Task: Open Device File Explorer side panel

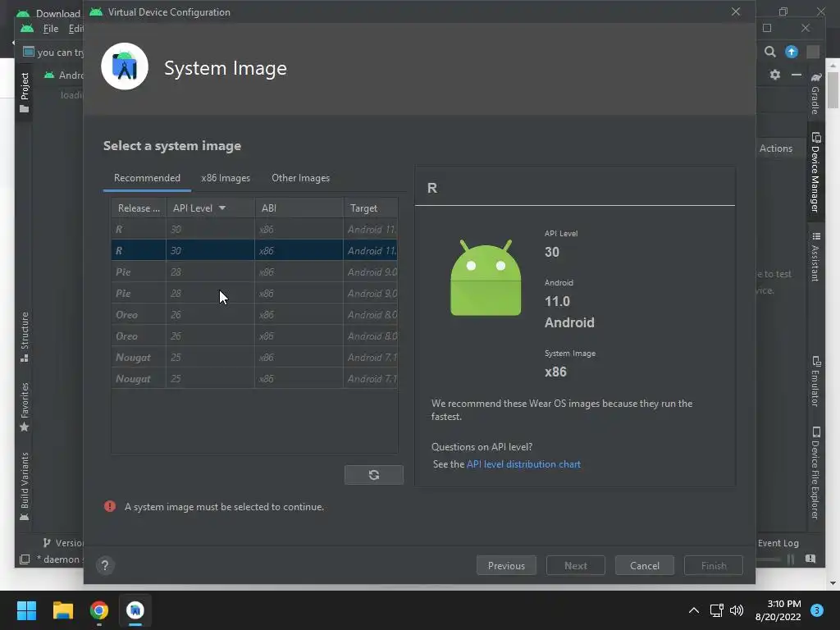Action: point(815,472)
